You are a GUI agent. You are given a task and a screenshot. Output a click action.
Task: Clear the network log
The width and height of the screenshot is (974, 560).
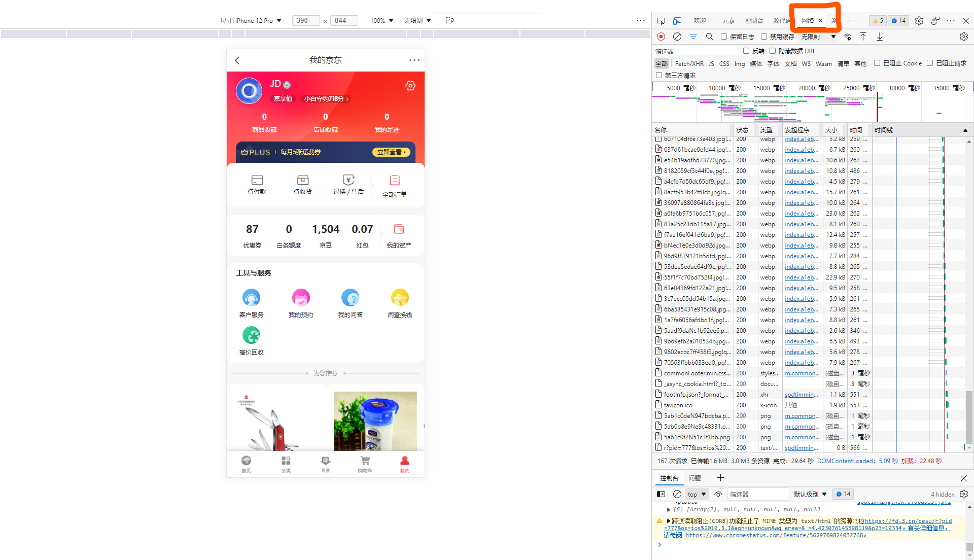click(x=677, y=37)
